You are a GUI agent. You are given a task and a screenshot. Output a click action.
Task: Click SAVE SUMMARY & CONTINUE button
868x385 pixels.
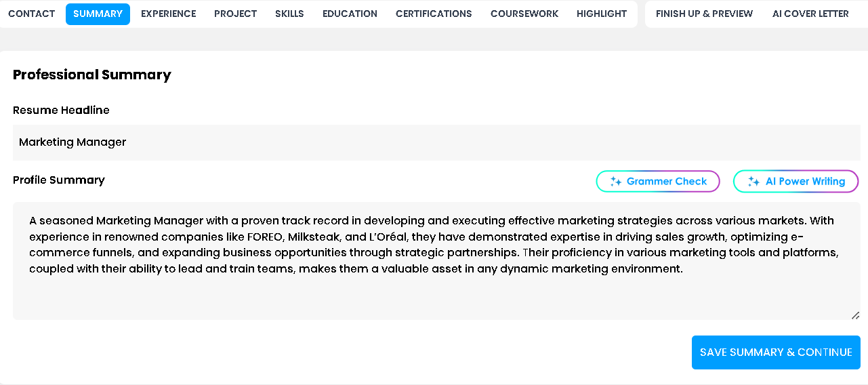pos(776,352)
